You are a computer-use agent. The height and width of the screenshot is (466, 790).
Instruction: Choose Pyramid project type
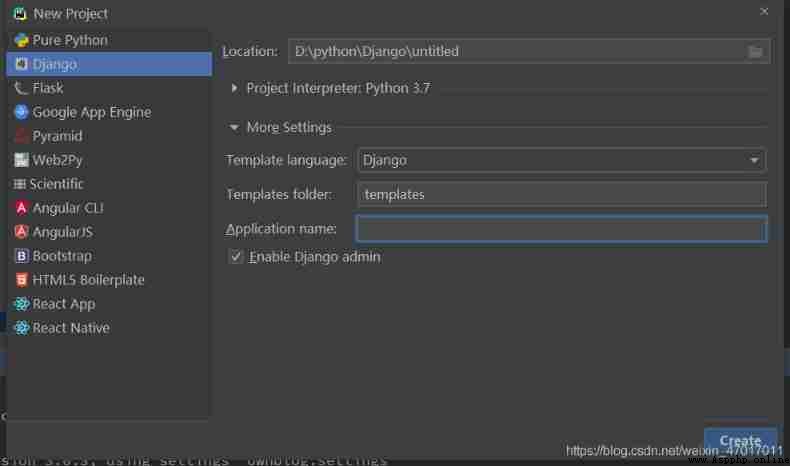pyautogui.click(x=109, y=136)
